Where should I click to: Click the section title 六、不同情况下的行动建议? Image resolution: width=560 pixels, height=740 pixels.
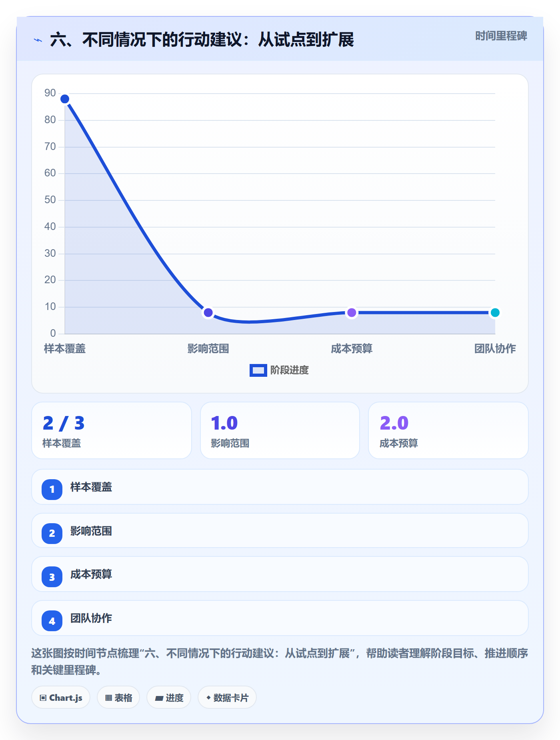pos(202,40)
